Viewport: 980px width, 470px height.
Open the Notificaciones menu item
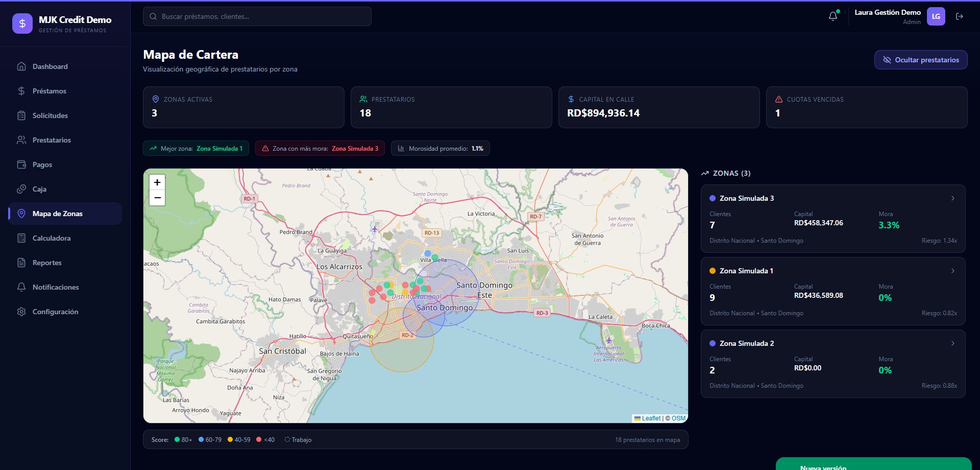(x=65, y=287)
